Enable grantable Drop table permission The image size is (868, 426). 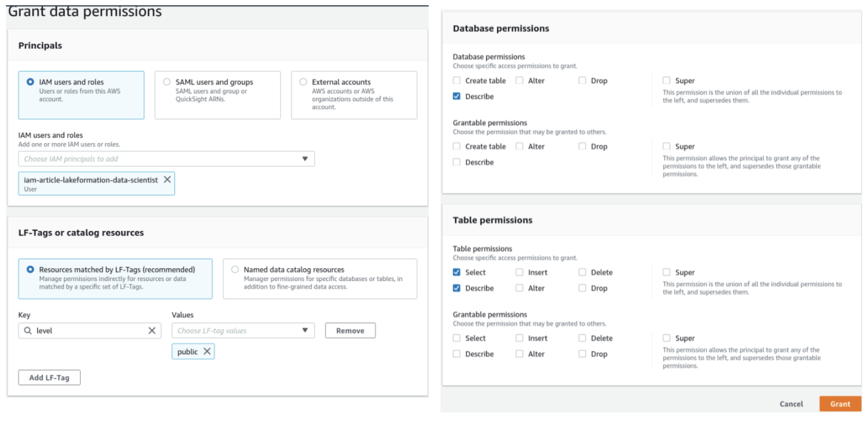582,354
